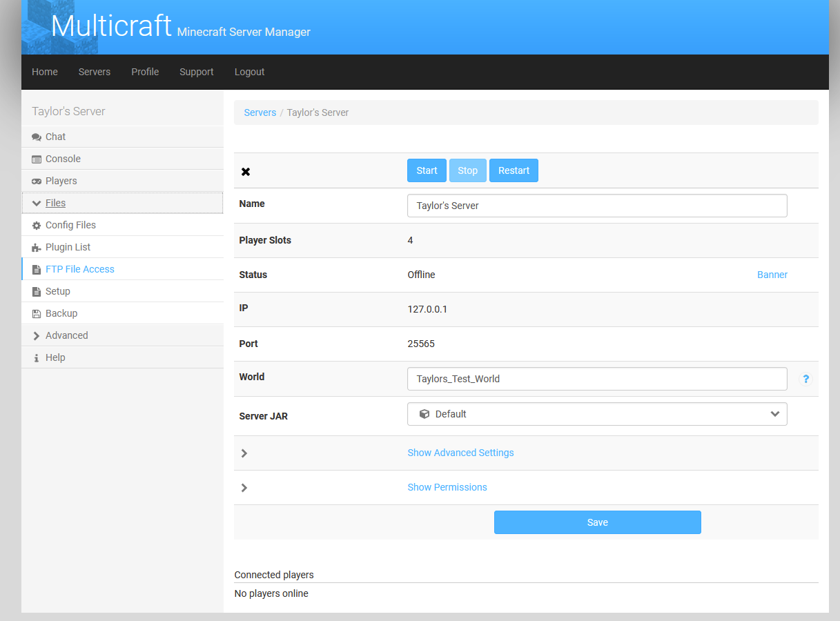
Task: Click the Start button
Action: coord(426,170)
